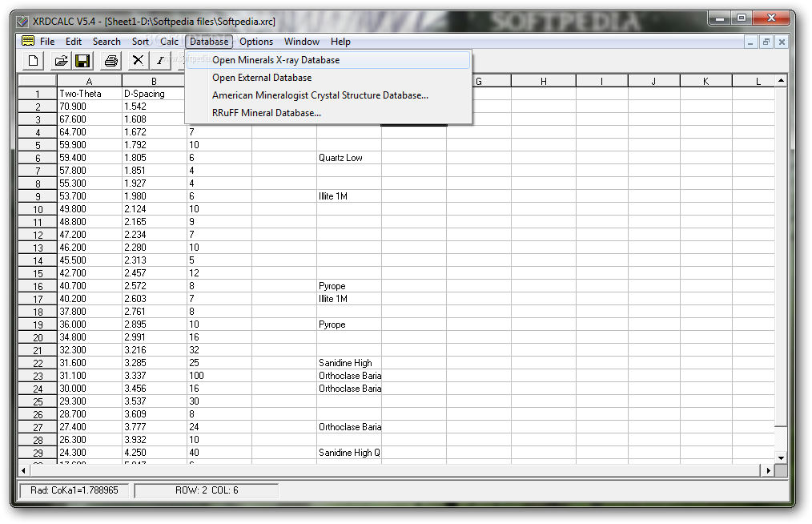Close the inner Sheet1 document window

(x=782, y=42)
